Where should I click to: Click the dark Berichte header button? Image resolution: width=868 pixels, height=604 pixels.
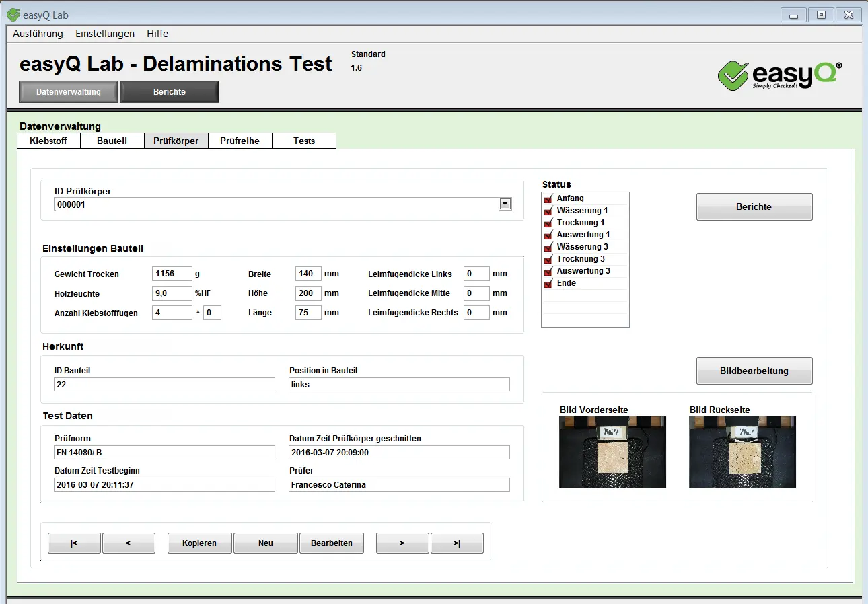point(170,92)
